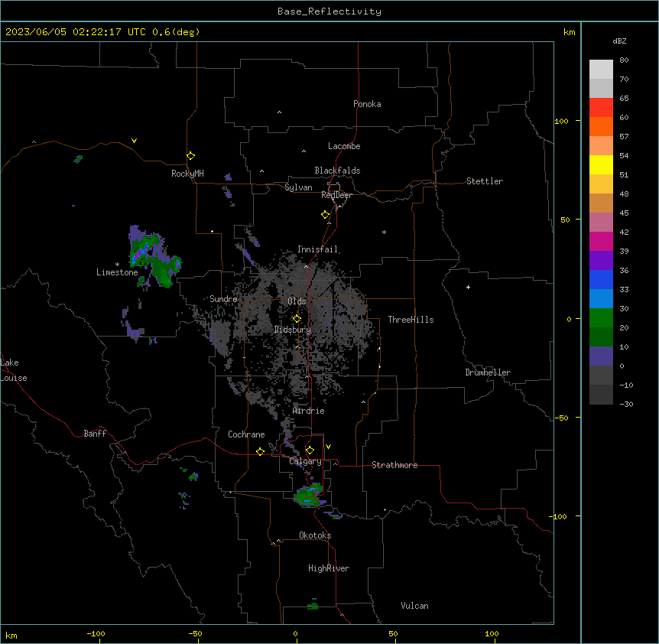Viewport: 659px width, 644px height.
Task: Click the Okotoks label
Action: click(315, 535)
